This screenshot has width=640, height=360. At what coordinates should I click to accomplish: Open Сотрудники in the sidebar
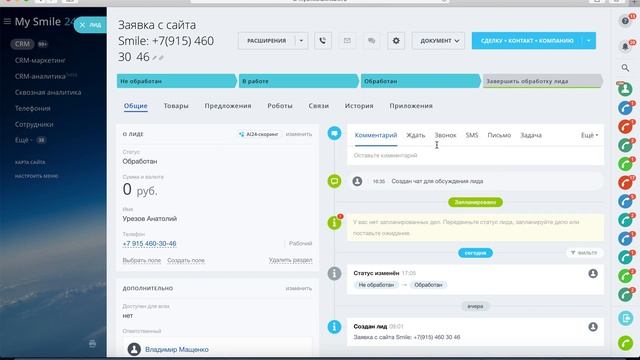click(x=34, y=124)
